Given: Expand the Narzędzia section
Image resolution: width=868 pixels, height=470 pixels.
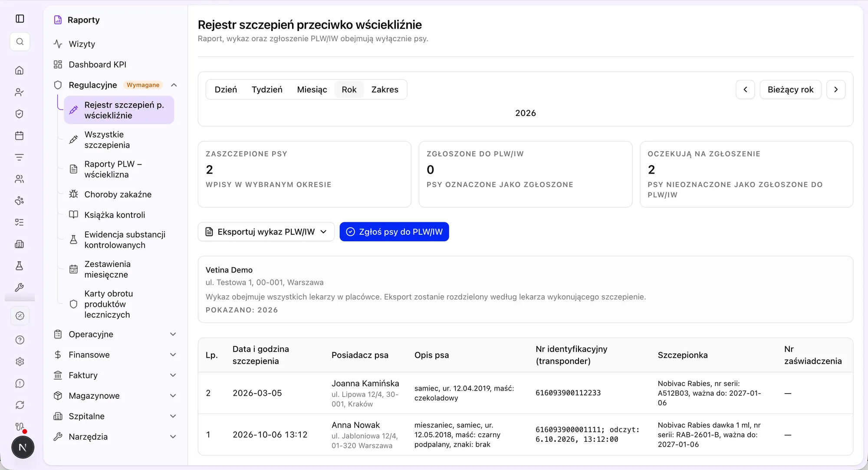Looking at the screenshot, I should coord(173,437).
